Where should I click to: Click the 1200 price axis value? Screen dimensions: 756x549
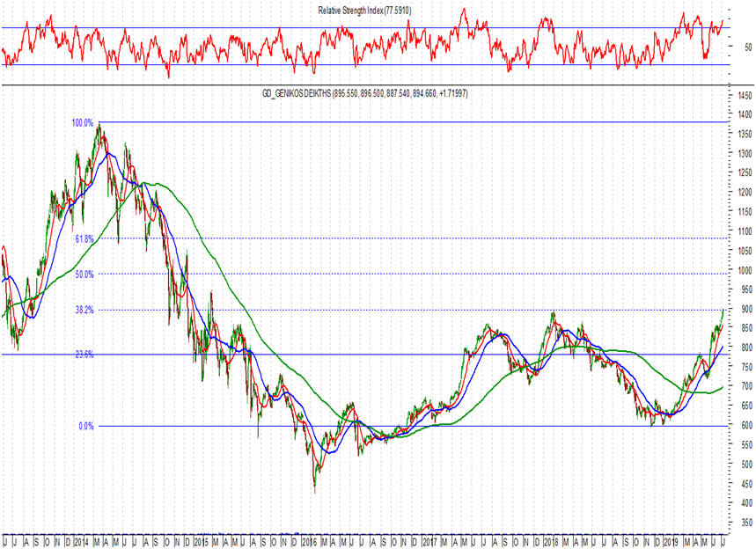[x=745, y=193]
